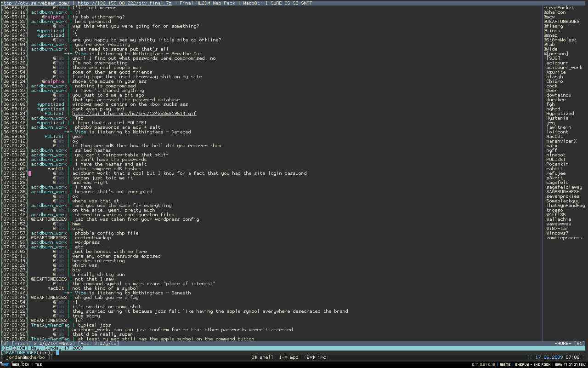Switch to the '0$ shell' screen window
The height and width of the screenshot is (368, 588).
[262, 357]
